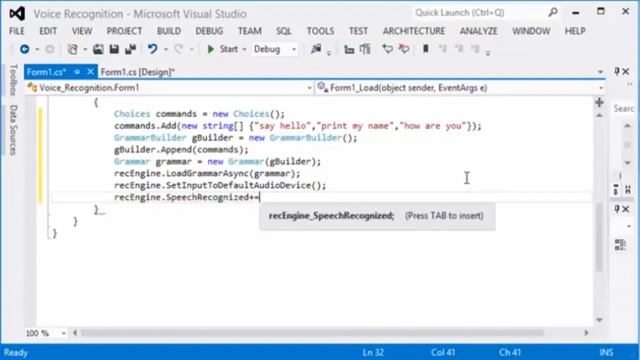Open the TEAM menu
The width and height of the screenshot is (640, 360).
[250, 31]
